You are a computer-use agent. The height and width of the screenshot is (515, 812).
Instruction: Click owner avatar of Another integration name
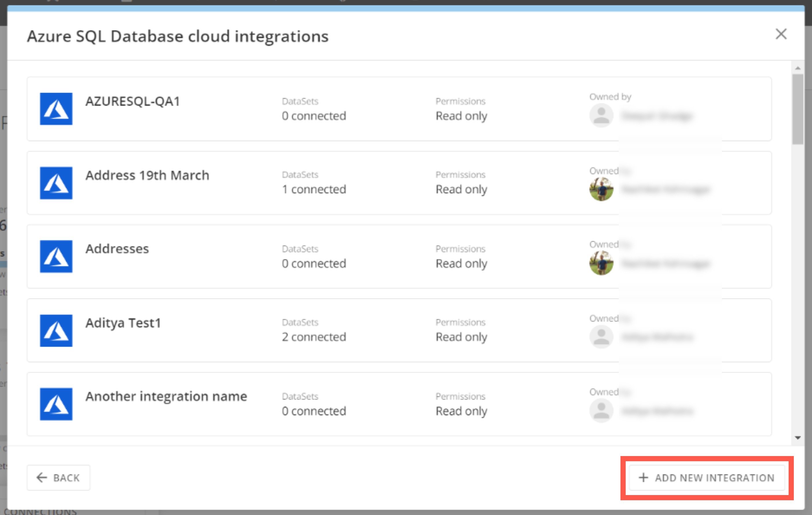click(x=601, y=410)
